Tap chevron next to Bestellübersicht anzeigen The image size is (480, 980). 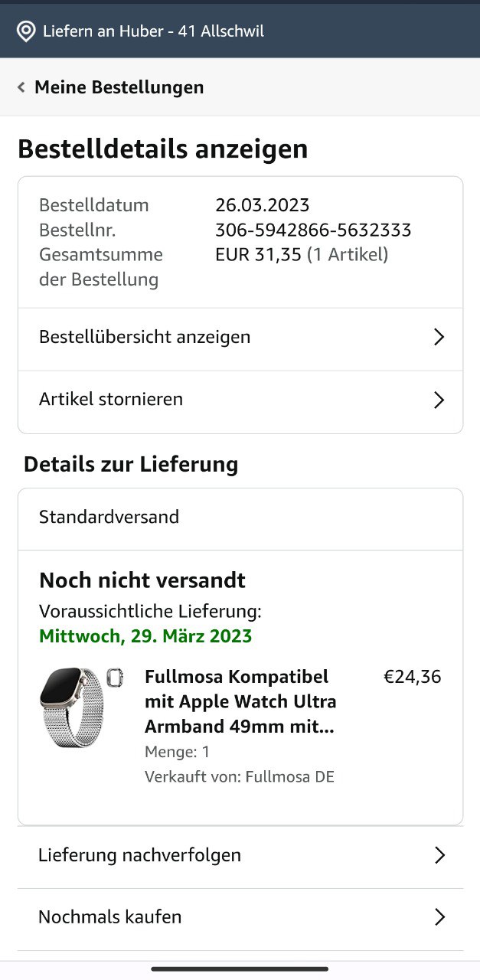click(x=439, y=337)
